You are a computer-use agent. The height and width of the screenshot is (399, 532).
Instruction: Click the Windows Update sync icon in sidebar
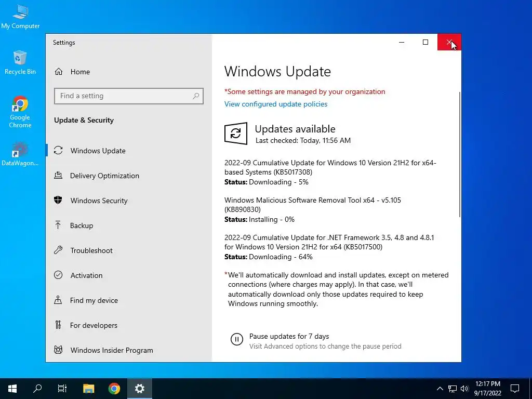pyautogui.click(x=58, y=150)
